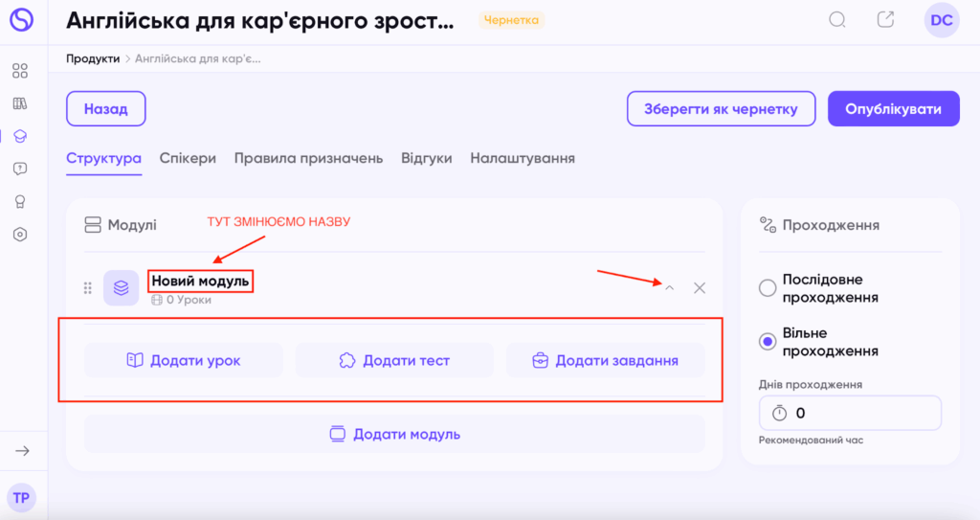980x520 pixels.
Task: Click the DC user avatar
Action: [942, 20]
